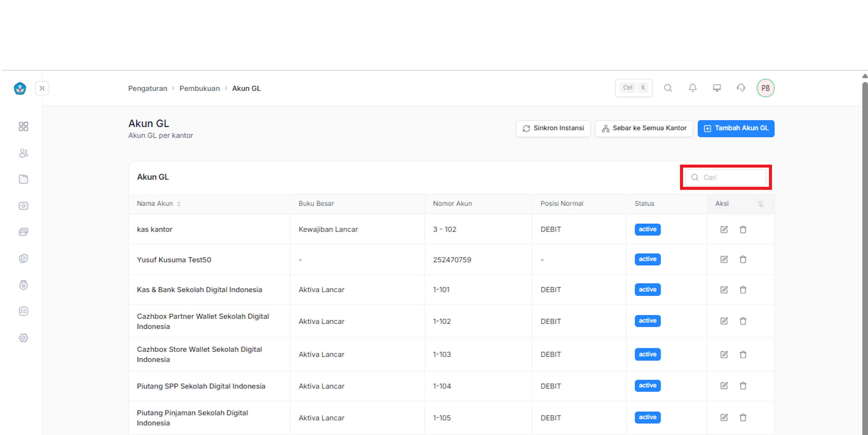Delete Cazhbox Store Wallet row
This screenshot has width=868, height=435.
(743, 354)
